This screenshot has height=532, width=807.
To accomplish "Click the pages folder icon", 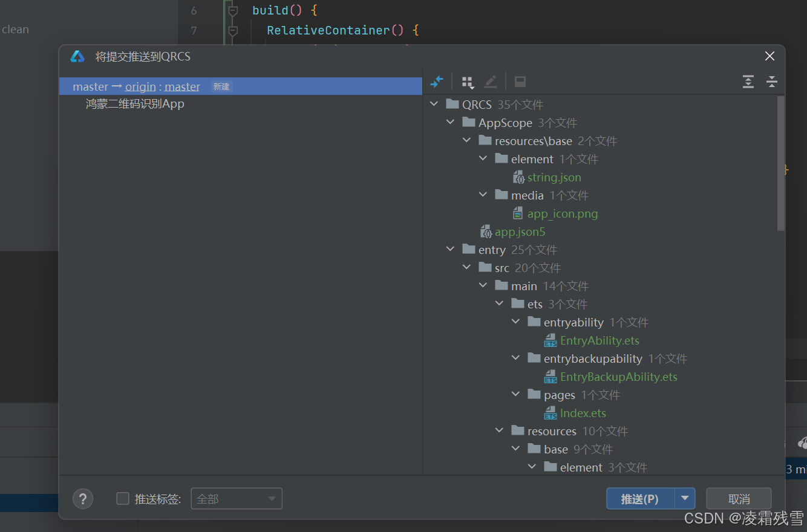I will 534,394.
